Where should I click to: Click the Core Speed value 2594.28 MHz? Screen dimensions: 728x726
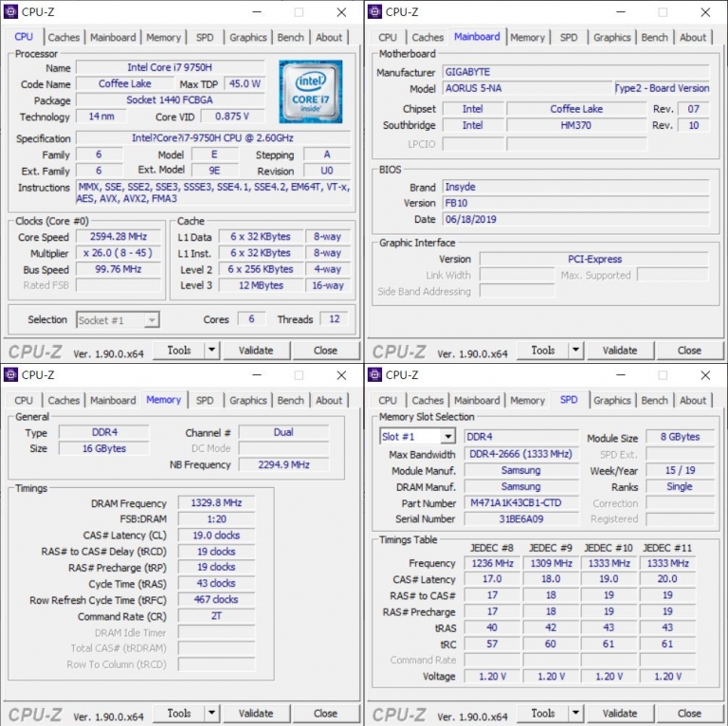click(118, 237)
